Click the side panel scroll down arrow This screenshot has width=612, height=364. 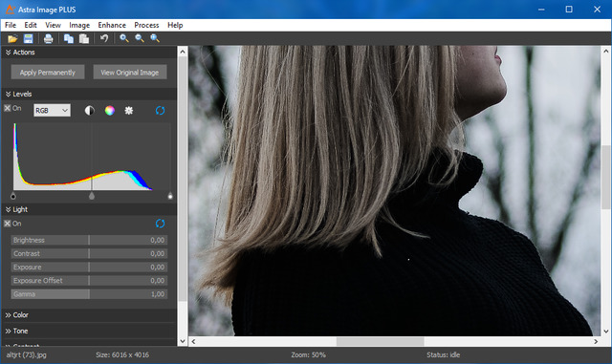[x=183, y=341]
